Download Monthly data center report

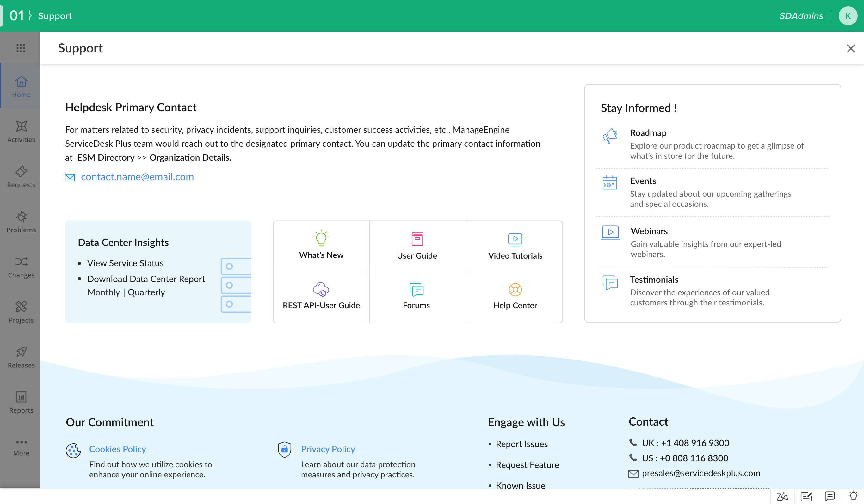click(103, 292)
